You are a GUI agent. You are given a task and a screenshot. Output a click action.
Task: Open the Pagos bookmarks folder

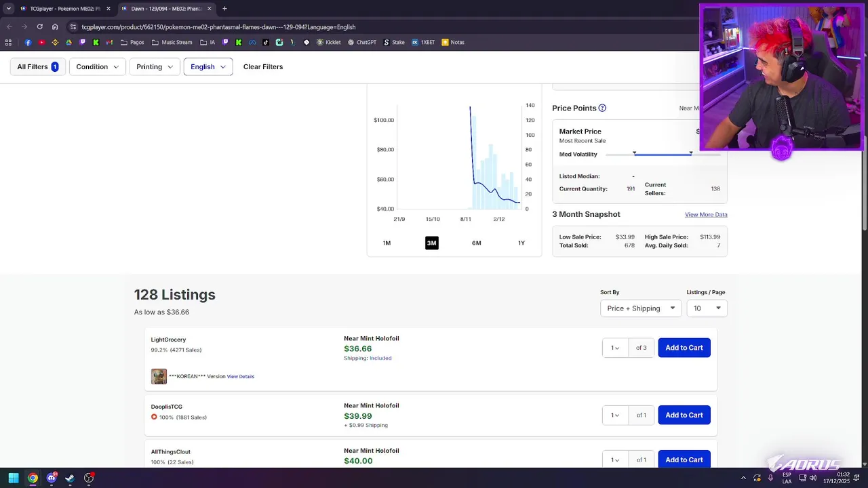point(132,42)
